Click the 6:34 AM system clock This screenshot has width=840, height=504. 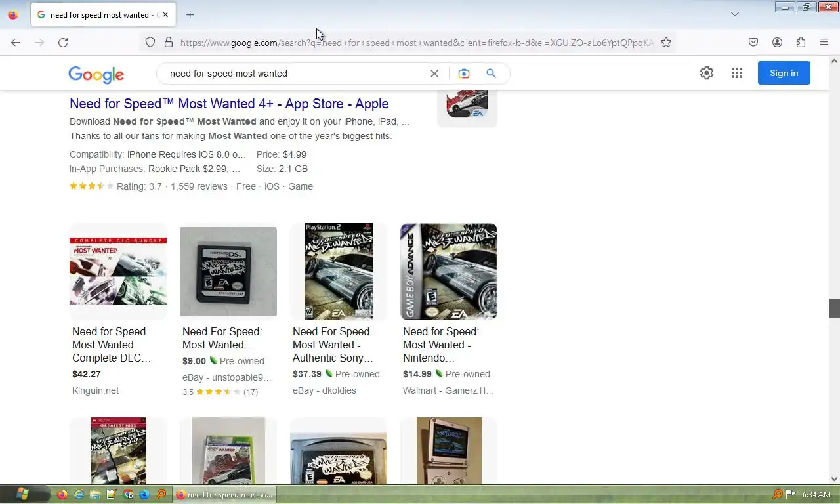(816, 494)
